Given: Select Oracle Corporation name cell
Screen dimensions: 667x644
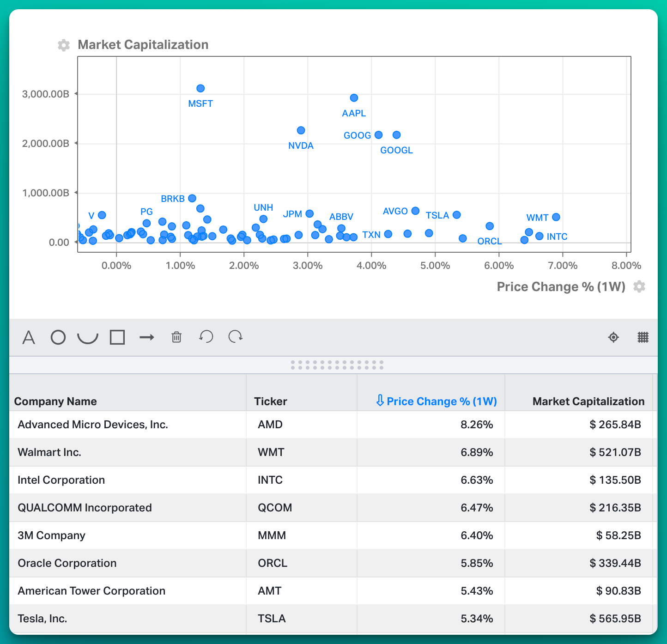Looking at the screenshot, I should (x=127, y=563).
